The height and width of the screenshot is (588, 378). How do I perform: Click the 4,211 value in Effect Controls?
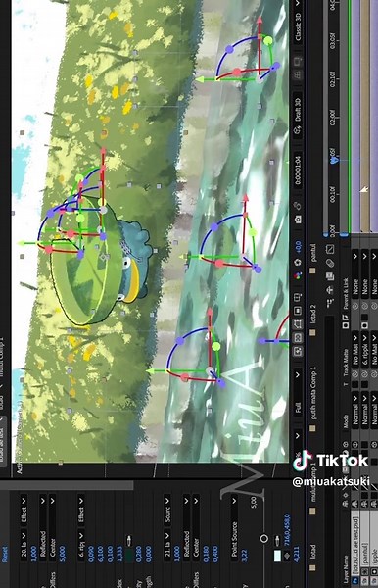(x=296, y=554)
